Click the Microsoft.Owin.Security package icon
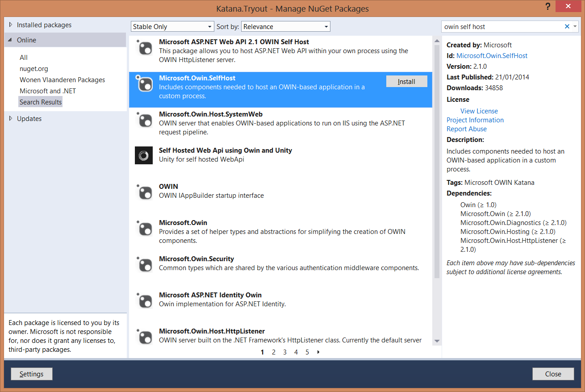The height and width of the screenshot is (392, 585). click(144, 263)
